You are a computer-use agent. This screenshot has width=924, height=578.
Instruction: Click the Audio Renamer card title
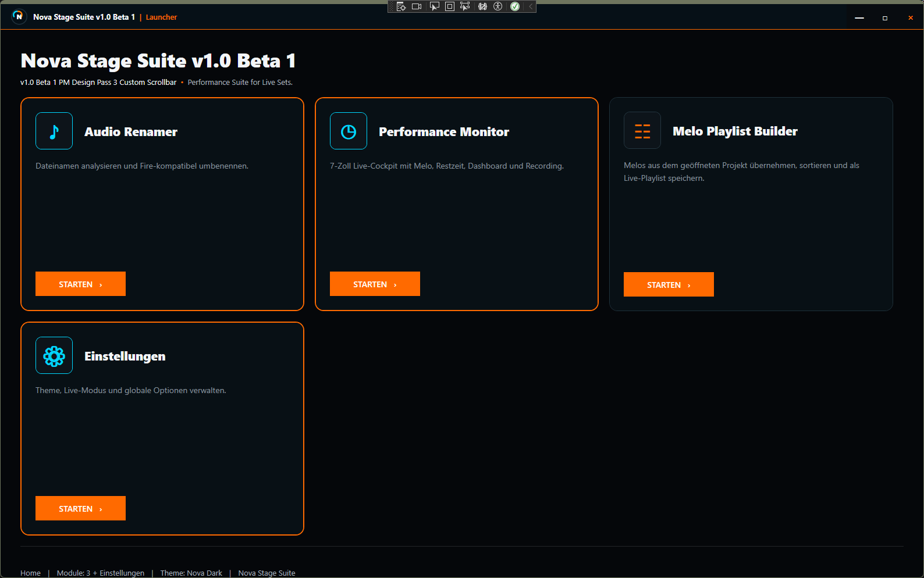131,131
